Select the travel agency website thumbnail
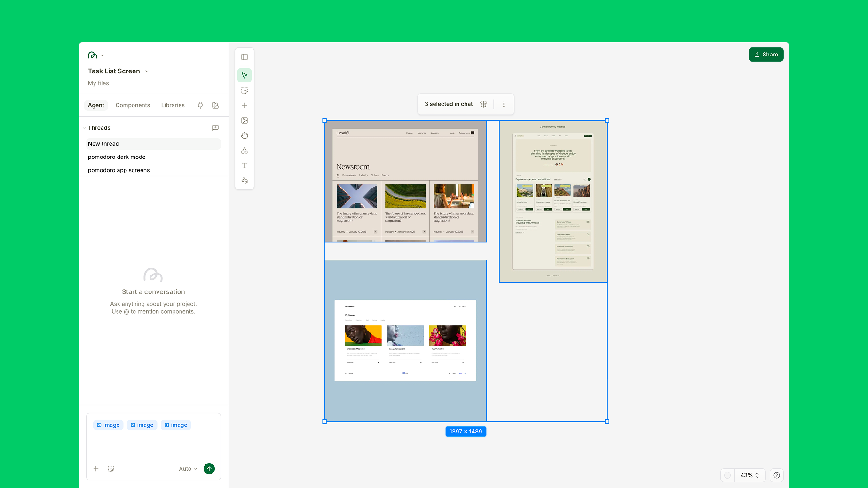The height and width of the screenshot is (488, 868). (x=553, y=202)
